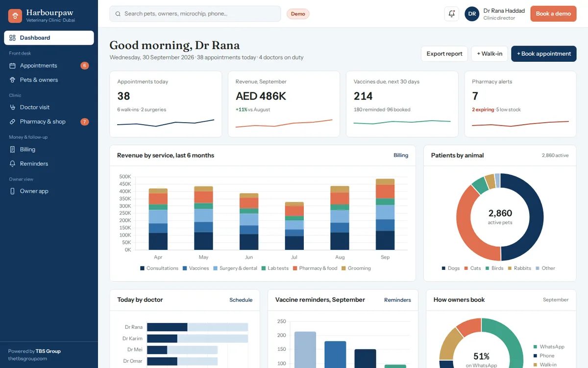Viewport: 588px width, 368px height.
Task: Click Dr Rana Haddad profile name
Action: pyautogui.click(x=504, y=11)
